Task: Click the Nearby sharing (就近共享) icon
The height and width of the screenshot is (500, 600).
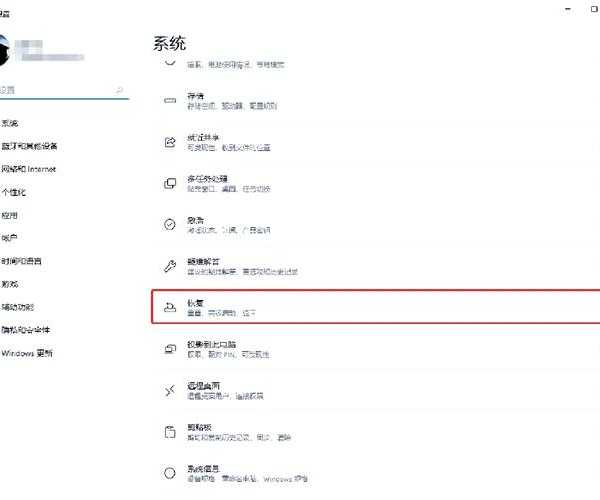Action: tap(169, 142)
